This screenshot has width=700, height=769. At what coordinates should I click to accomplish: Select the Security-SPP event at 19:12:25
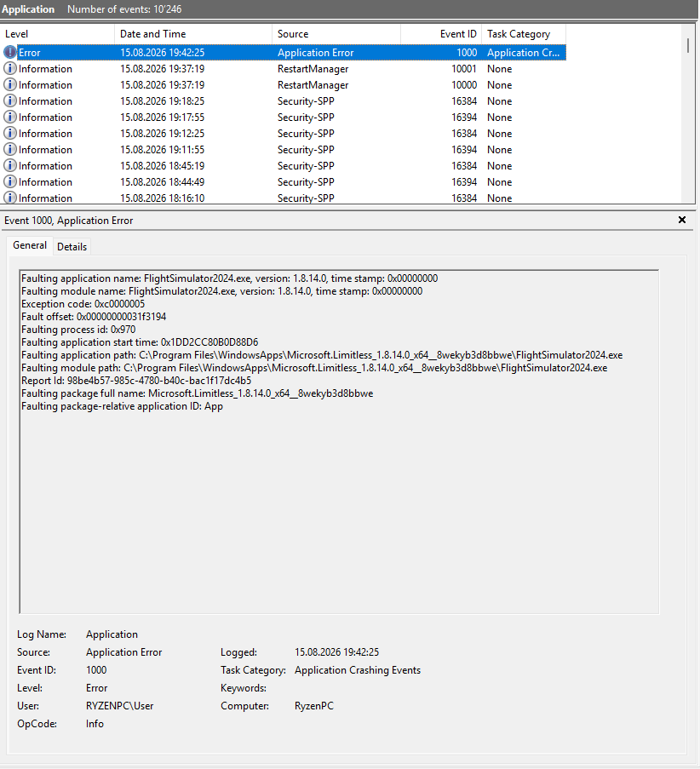[x=284, y=134]
